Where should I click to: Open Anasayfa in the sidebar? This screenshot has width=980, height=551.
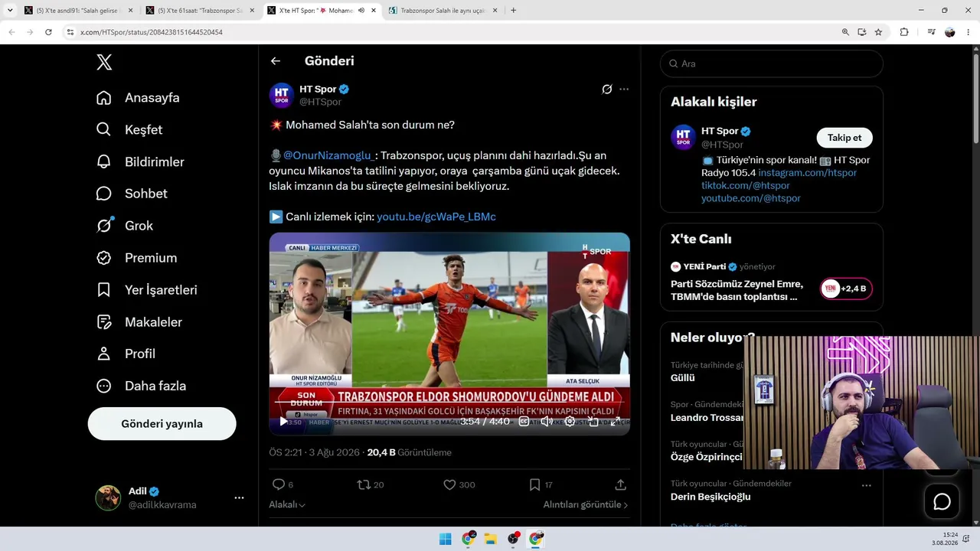tap(138, 98)
